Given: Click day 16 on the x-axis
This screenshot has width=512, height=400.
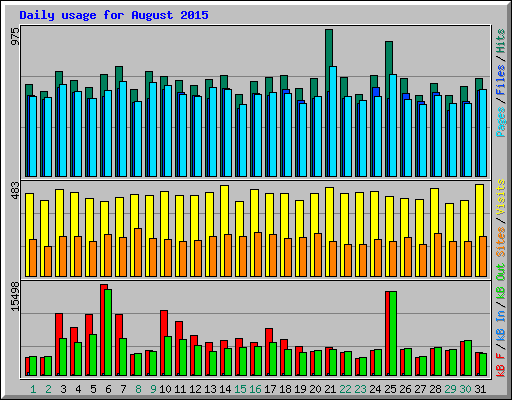Looking at the screenshot, I should (255, 389).
